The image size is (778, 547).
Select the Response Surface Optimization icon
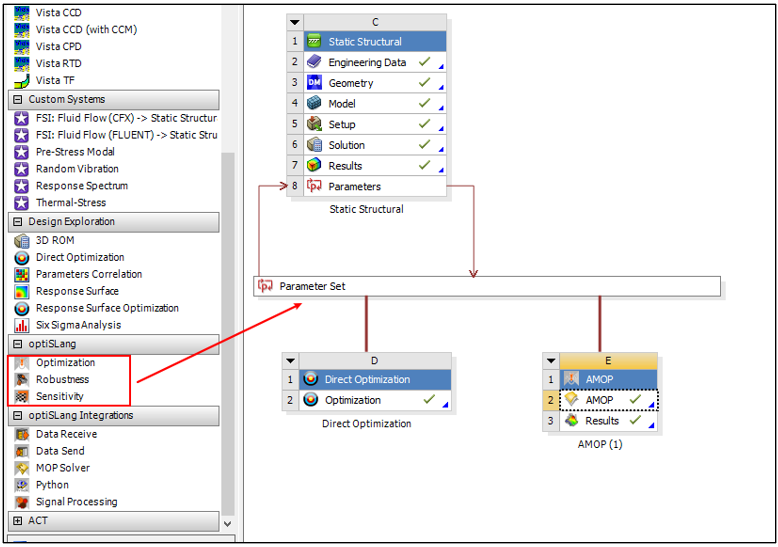(21, 308)
